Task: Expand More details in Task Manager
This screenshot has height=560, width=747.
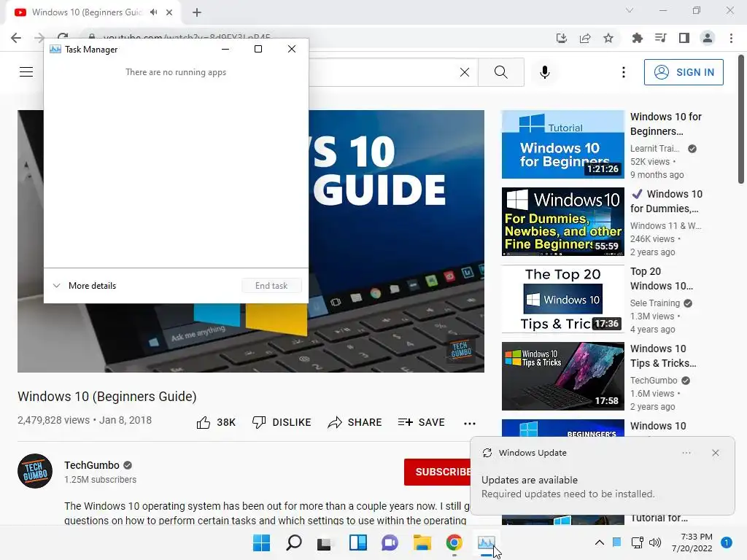Action: click(x=85, y=286)
